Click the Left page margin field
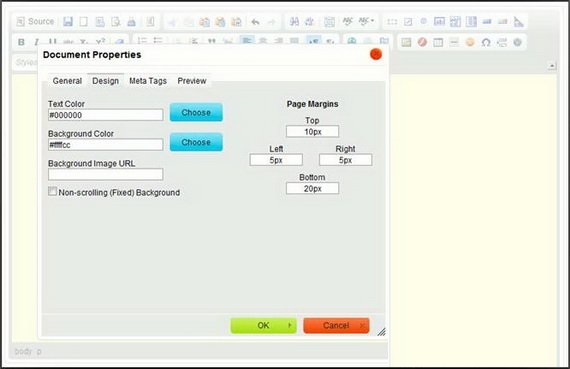The height and width of the screenshot is (369, 570). tap(276, 160)
